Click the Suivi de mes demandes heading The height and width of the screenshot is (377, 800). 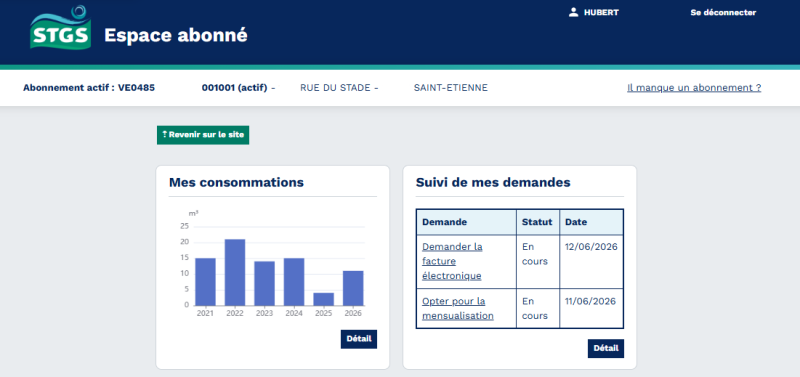(x=493, y=182)
